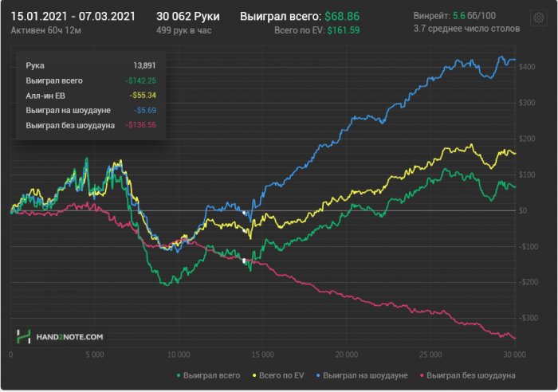Toggle the 'Выиграл без шоудауна' legend series

coord(468,375)
